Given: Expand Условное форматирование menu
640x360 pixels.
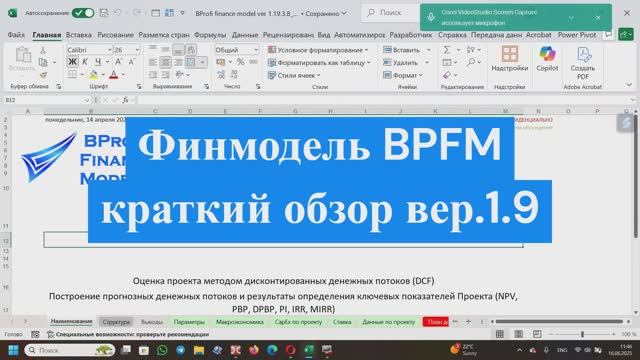Looking at the screenshot, I should 318,50.
